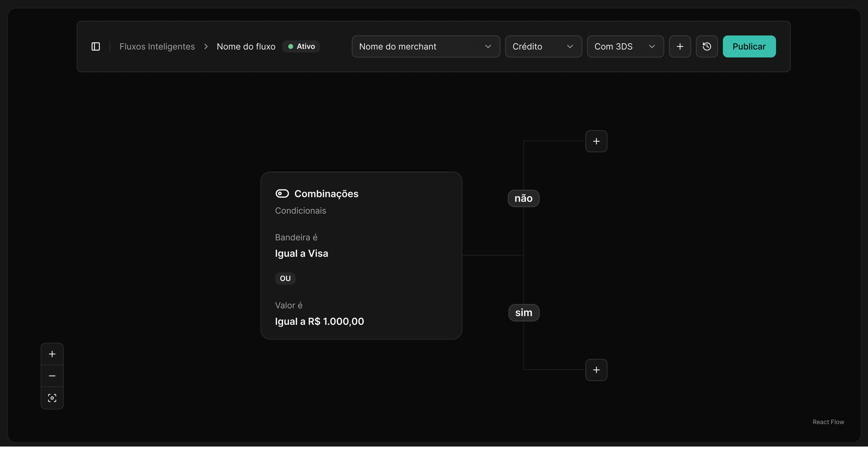
Task: Click the OU operator badge
Action: [285, 279]
